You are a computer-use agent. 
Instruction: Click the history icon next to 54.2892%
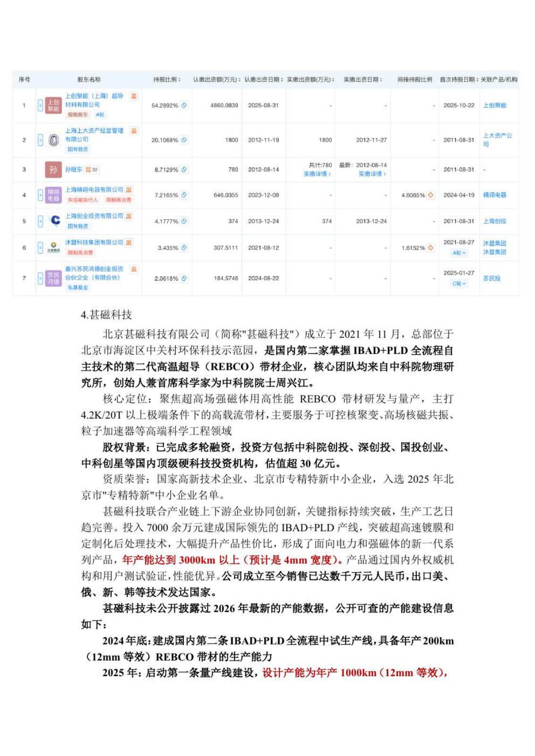click(184, 105)
